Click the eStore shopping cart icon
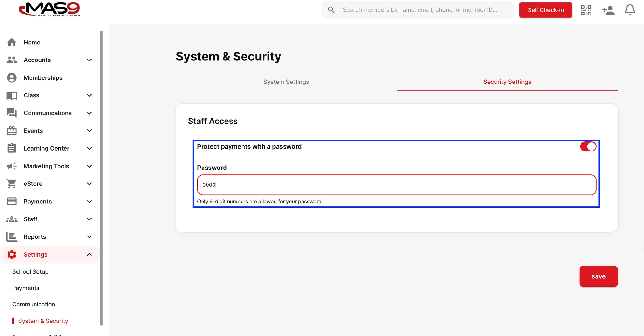Screen dimensions: 644x336 click(x=12, y=184)
